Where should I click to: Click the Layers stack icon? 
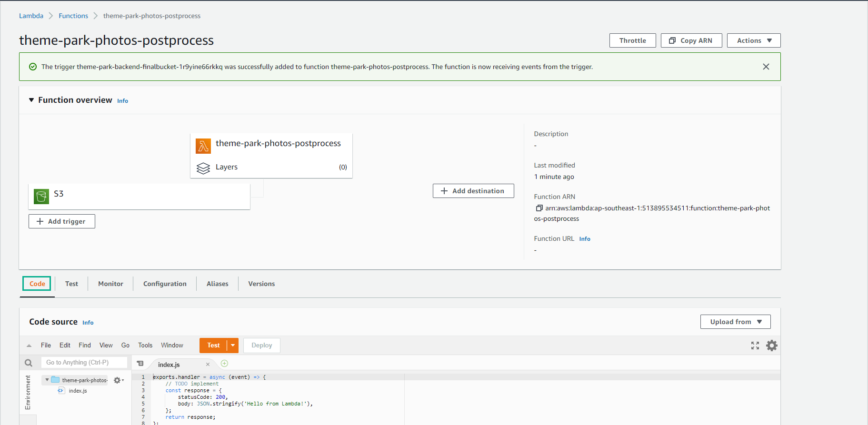pos(203,168)
